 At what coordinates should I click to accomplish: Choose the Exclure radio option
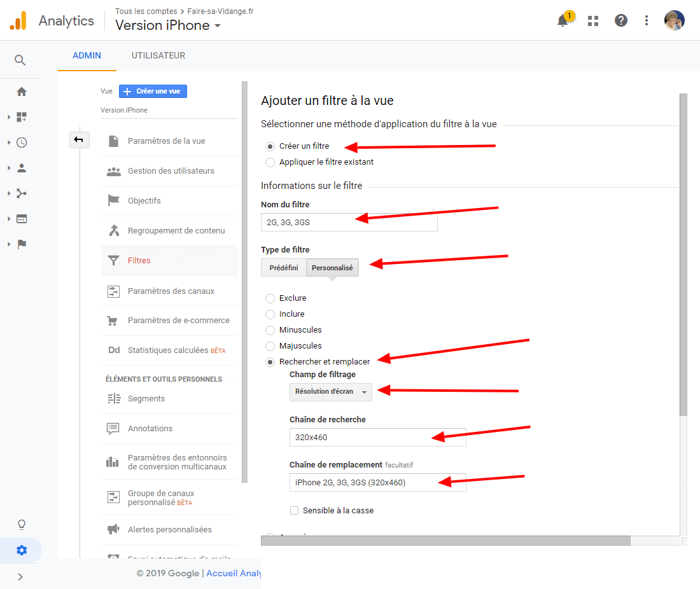[x=270, y=298]
